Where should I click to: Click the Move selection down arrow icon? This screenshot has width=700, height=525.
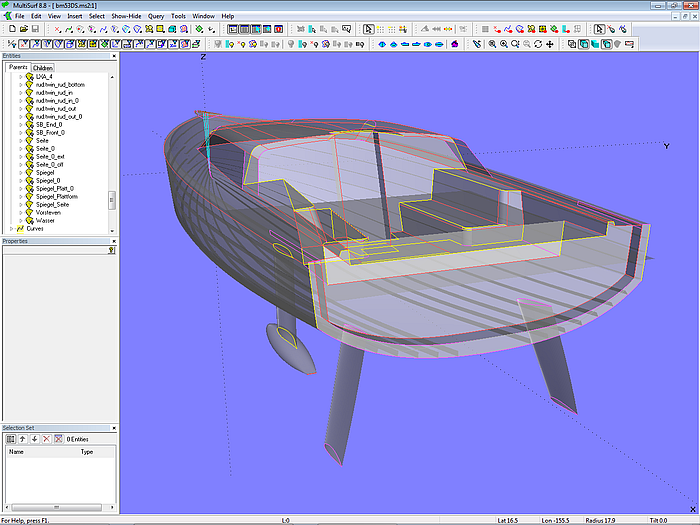(x=34, y=439)
